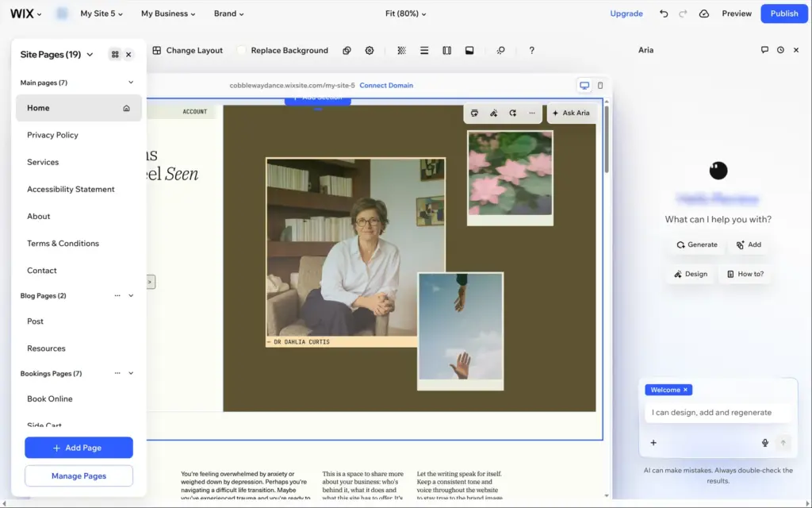Viewport: 812px width, 508px height.
Task: Collapse the Main pages (7) group
Action: click(131, 83)
